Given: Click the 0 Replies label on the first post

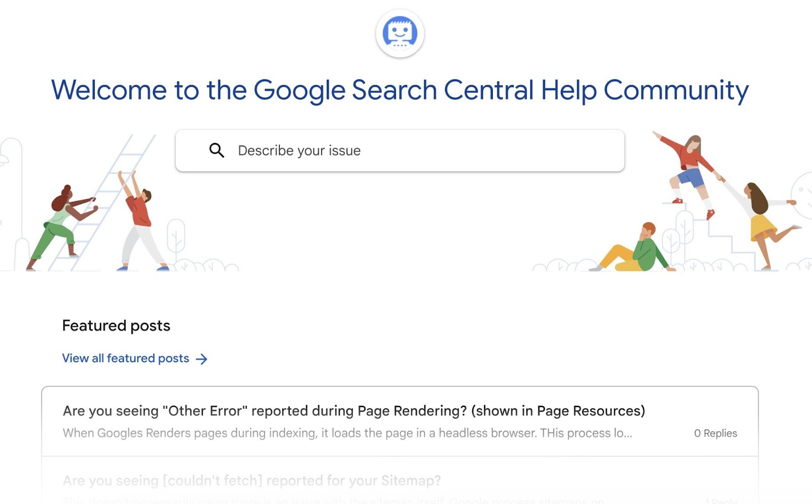Looking at the screenshot, I should click(x=716, y=433).
